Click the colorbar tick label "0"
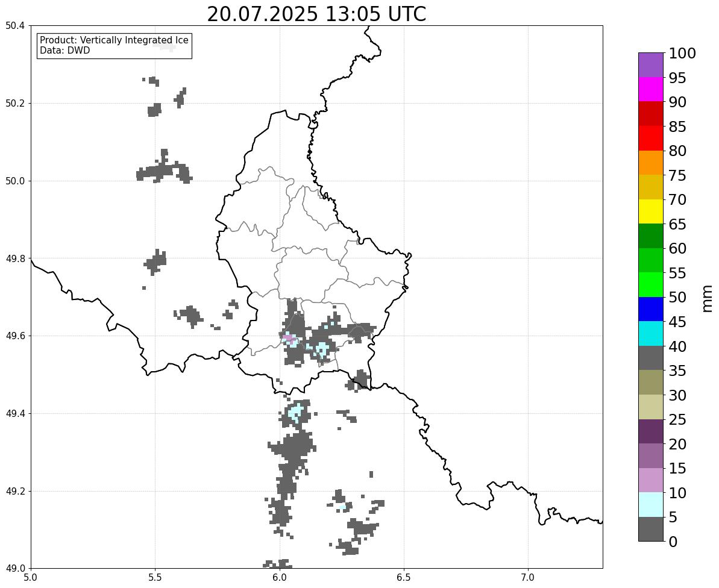719x588 pixels. click(673, 542)
